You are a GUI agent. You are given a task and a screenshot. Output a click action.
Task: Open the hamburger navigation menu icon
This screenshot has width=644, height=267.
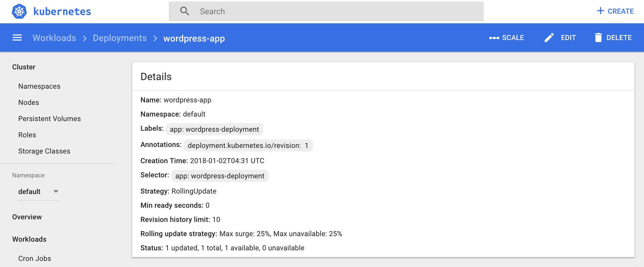[x=17, y=38]
